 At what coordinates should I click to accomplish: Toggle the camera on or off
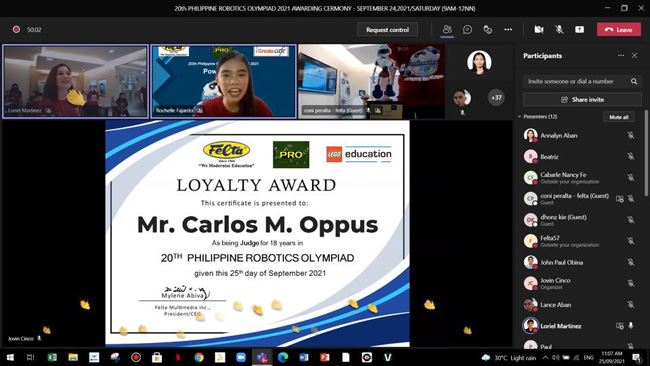(538, 29)
